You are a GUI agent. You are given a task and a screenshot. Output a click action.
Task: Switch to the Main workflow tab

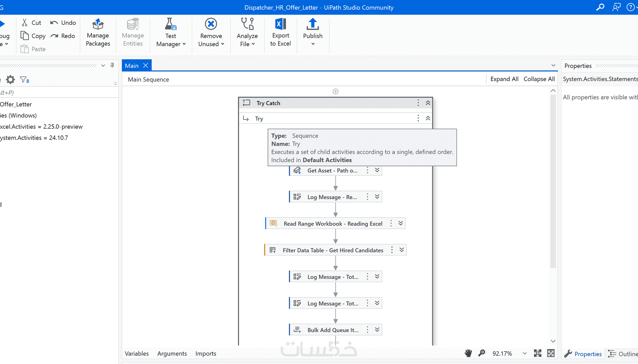coord(132,66)
